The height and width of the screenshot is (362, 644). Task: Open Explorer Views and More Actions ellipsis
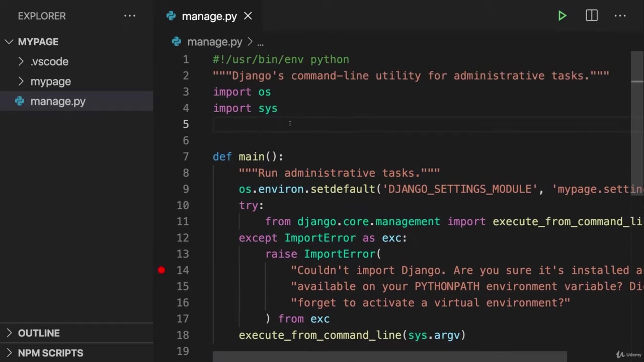point(130,16)
